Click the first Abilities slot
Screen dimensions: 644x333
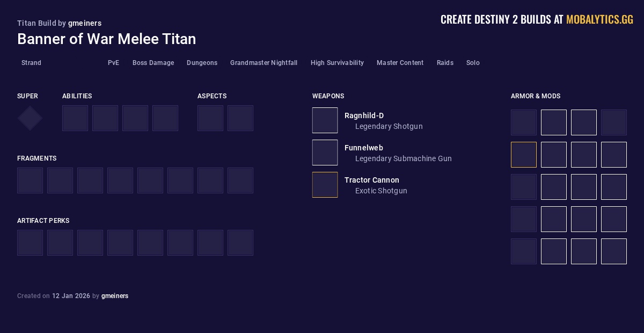[75, 118]
